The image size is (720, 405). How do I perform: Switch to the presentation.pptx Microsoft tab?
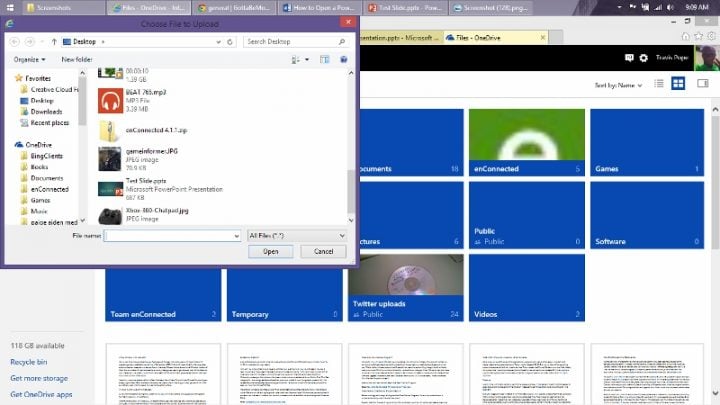401,38
